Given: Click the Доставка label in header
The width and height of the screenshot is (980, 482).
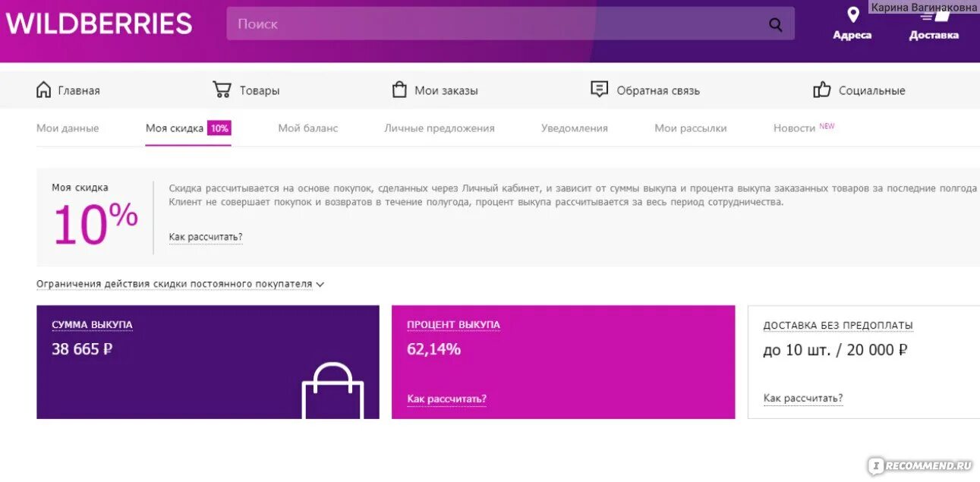Looking at the screenshot, I should coord(934,35).
